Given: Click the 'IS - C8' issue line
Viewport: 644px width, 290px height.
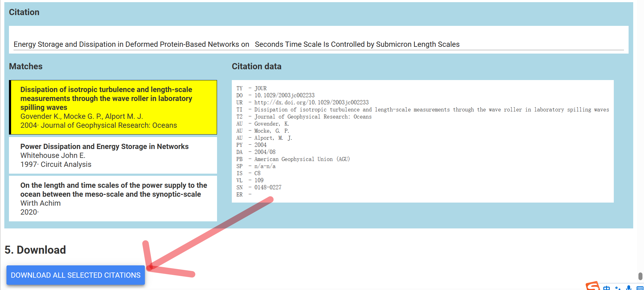Looking at the screenshot, I should (x=248, y=173).
